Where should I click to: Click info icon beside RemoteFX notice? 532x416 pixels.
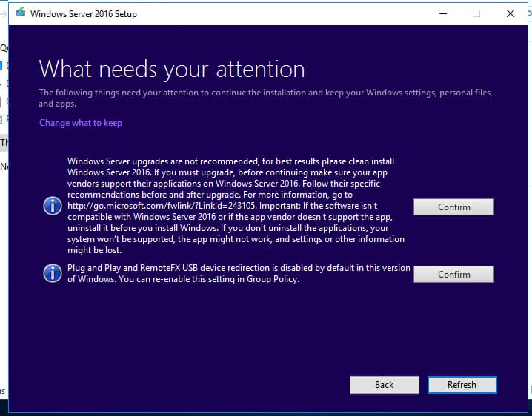(53, 273)
